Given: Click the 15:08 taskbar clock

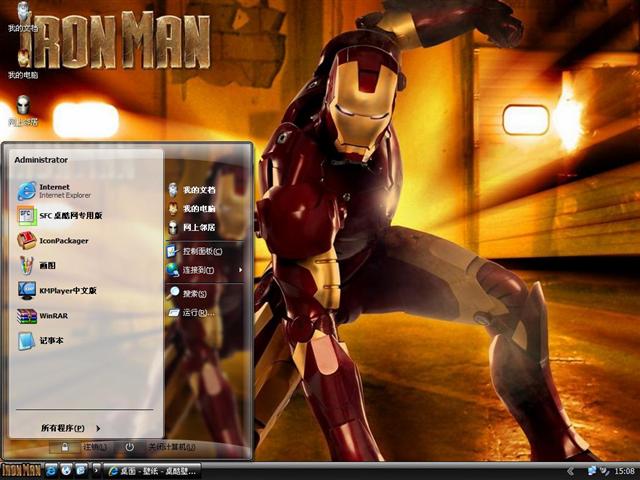Looking at the screenshot, I should [x=624, y=471].
